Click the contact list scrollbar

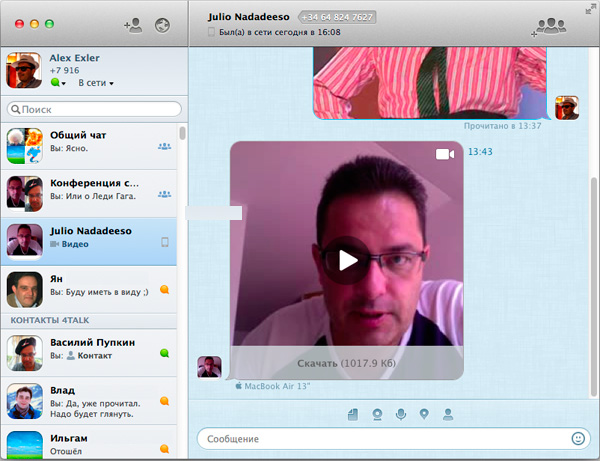181,133
